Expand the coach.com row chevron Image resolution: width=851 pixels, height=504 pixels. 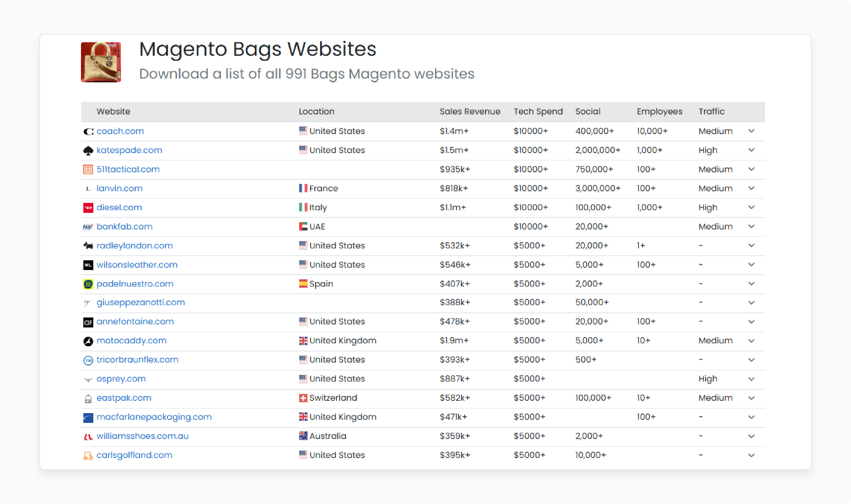point(752,131)
